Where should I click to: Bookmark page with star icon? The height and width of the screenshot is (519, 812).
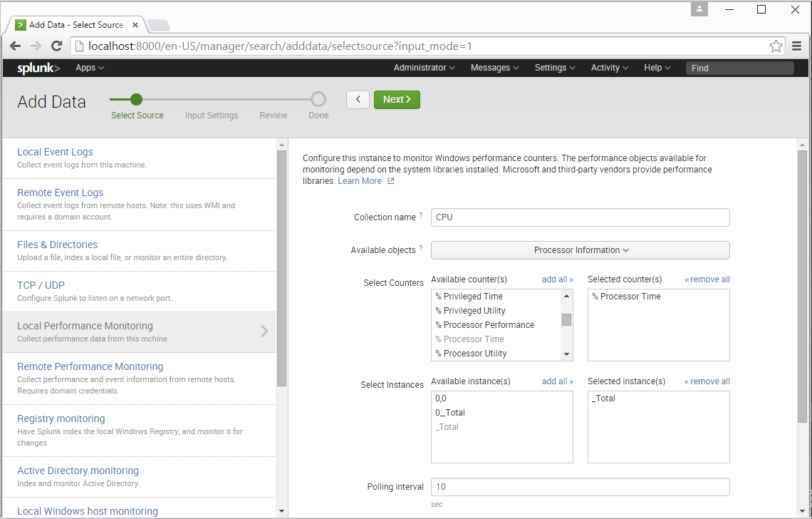(776, 46)
